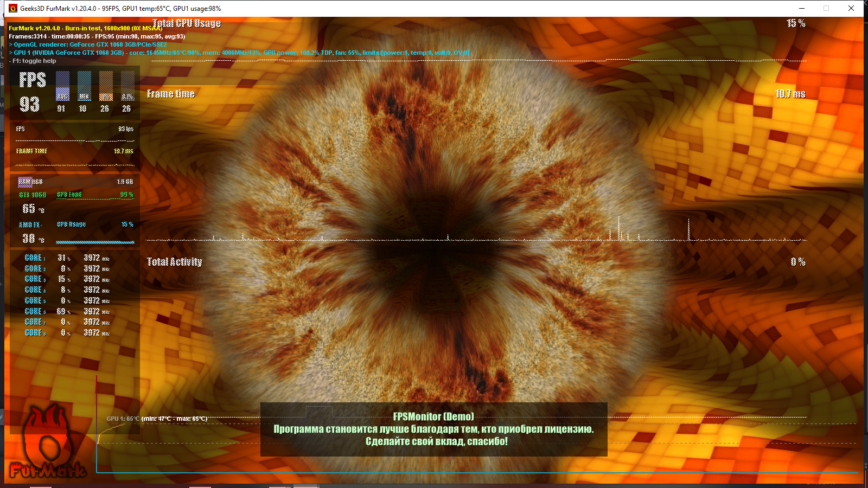Click the large FPS counter value '93'
The width and height of the screenshot is (868, 488).
point(30,104)
